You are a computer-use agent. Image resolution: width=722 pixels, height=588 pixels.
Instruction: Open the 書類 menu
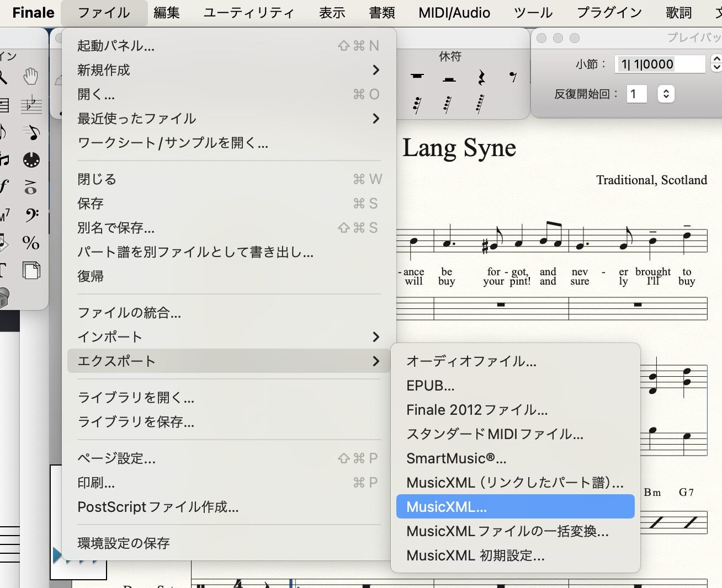382,13
